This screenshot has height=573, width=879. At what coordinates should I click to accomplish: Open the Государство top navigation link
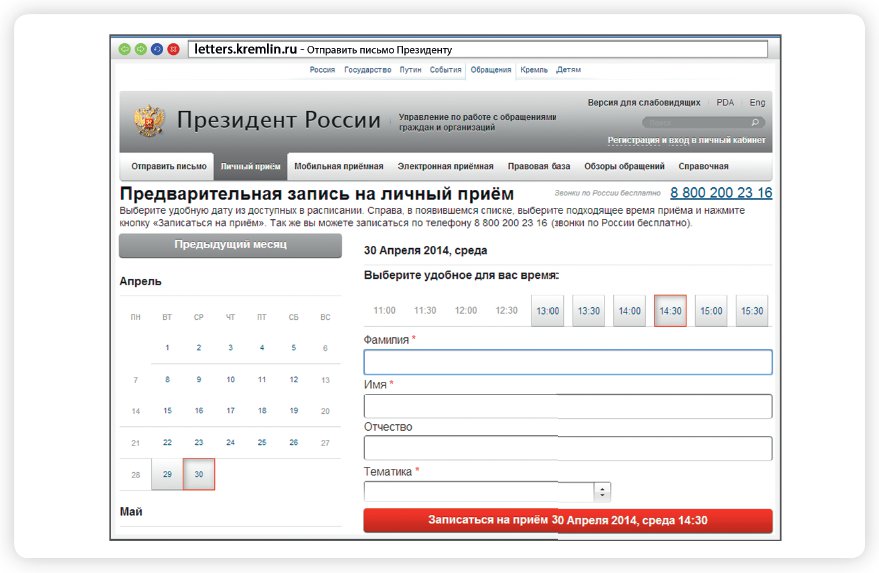(368, 70)
